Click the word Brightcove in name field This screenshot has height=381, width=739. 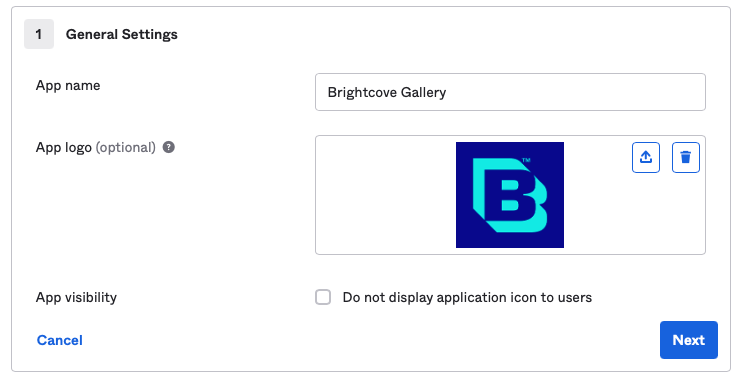pos(362,92)
